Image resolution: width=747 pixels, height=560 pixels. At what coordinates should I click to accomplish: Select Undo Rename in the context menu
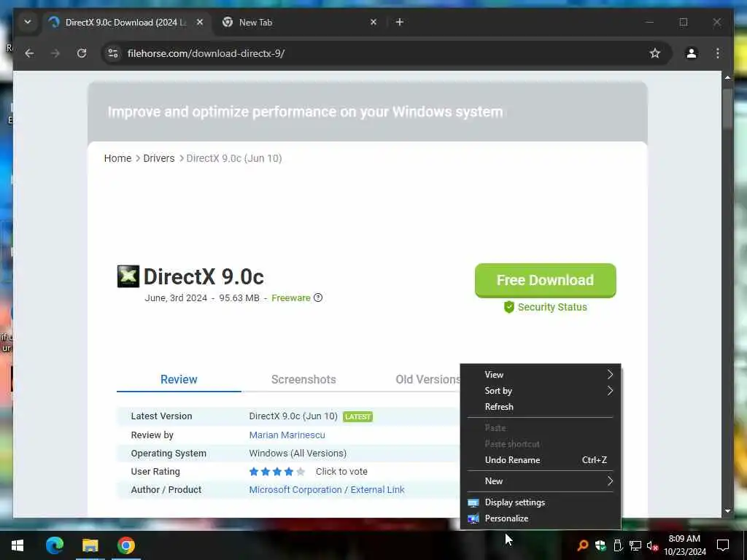point(541,460)
